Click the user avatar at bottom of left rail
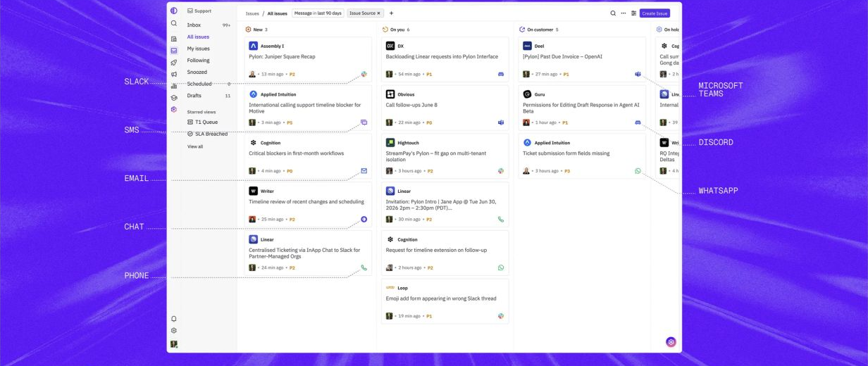 click(x=174, y=344)
